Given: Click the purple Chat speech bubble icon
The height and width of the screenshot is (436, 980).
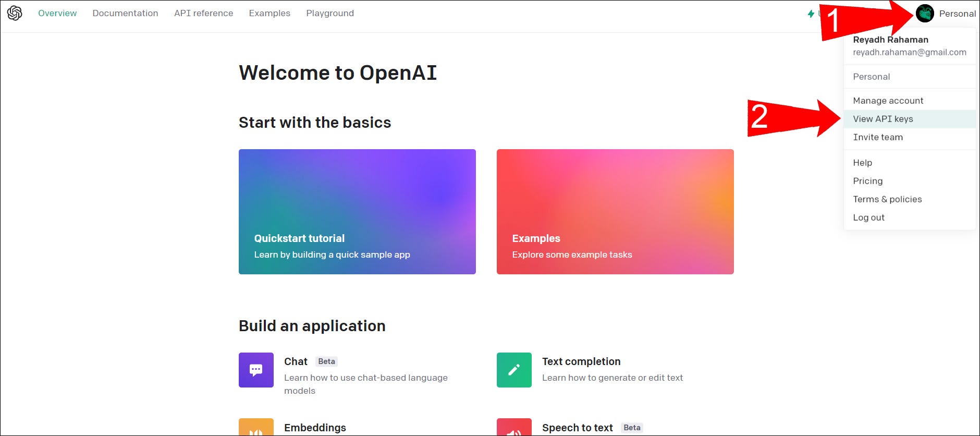Looking at the screenshot, I should [x=256, y=370].
